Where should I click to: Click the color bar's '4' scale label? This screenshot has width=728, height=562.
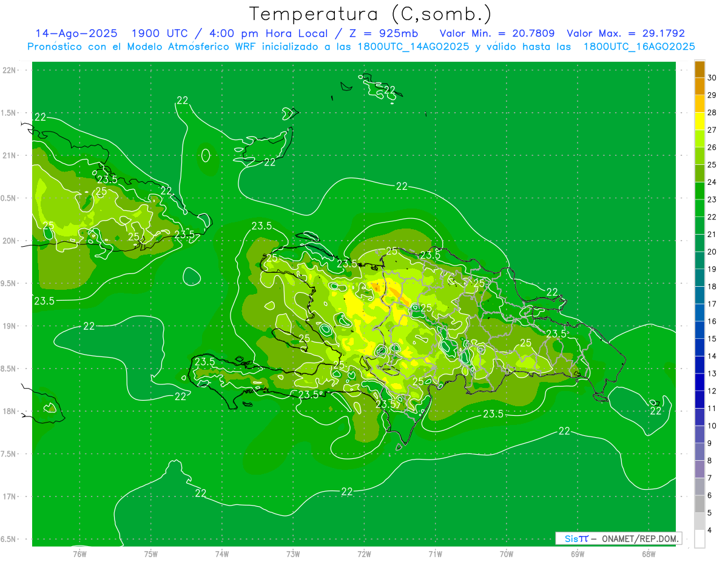(x=710, y=530)
